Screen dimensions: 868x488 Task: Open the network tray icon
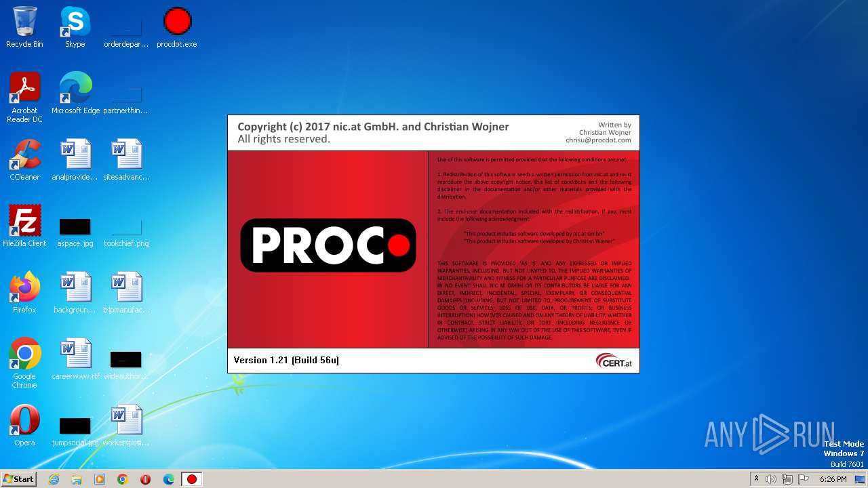tap(787, 479)
